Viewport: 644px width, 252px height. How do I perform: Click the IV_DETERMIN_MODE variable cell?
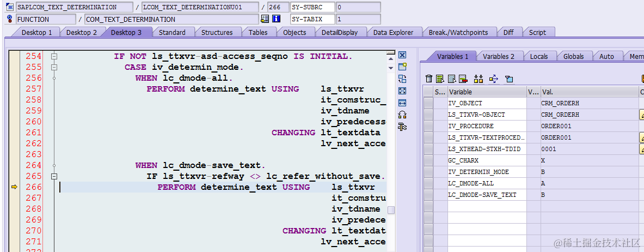pos(487,172)
